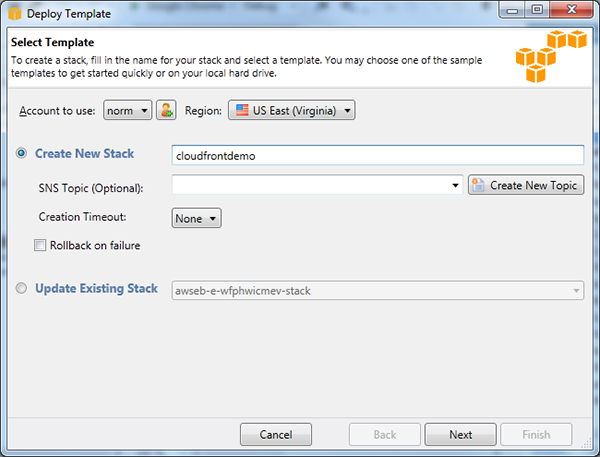The width and height of the screenshot is (600, 457).
Task: Open the Region dropdown US East (Virginia)
Action: [x=292, y=110]
